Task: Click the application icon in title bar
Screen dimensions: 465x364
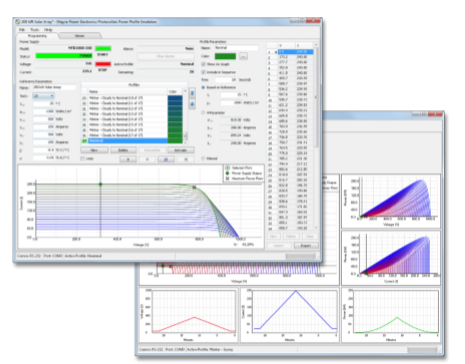Action: tap(18, 22)
